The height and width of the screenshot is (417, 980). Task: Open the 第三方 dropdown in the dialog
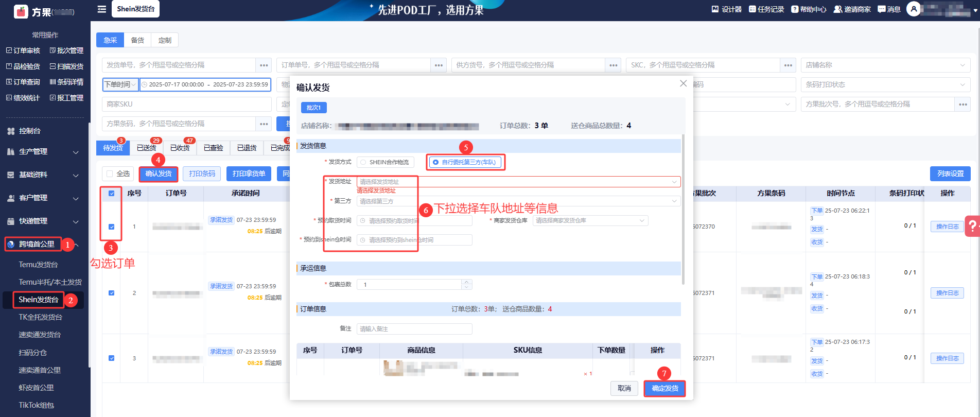518,201
